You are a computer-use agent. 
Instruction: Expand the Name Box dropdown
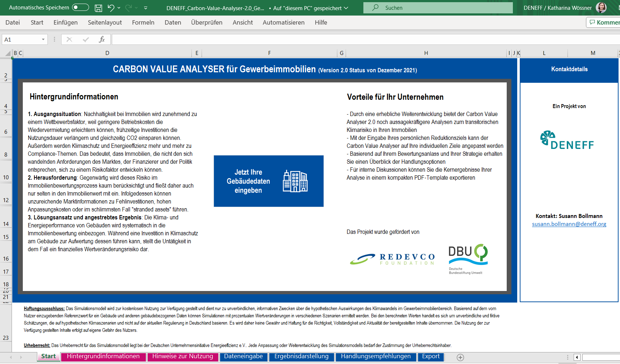pyautogui.click(x=43, y=39)
